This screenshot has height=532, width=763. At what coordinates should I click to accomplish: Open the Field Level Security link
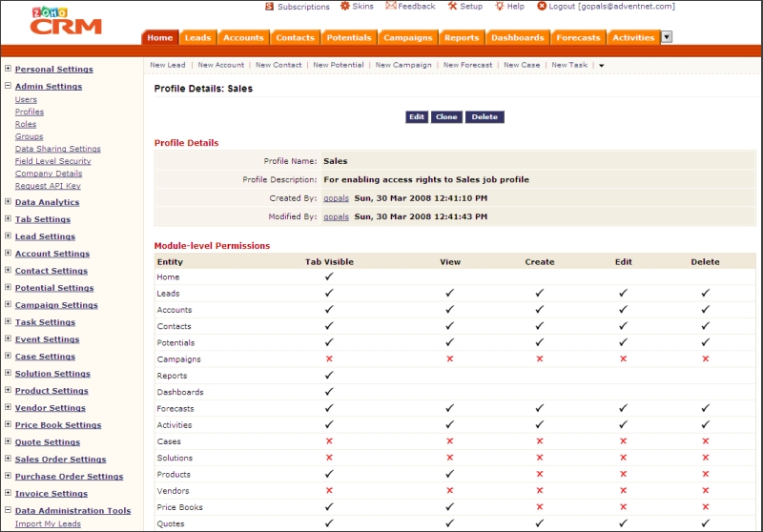pos(52,161)
